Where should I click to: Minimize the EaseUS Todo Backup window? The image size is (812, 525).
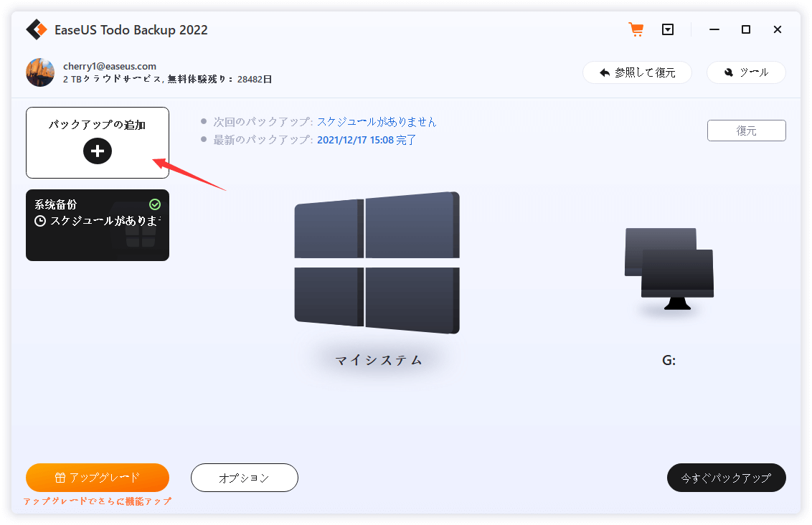714,29
